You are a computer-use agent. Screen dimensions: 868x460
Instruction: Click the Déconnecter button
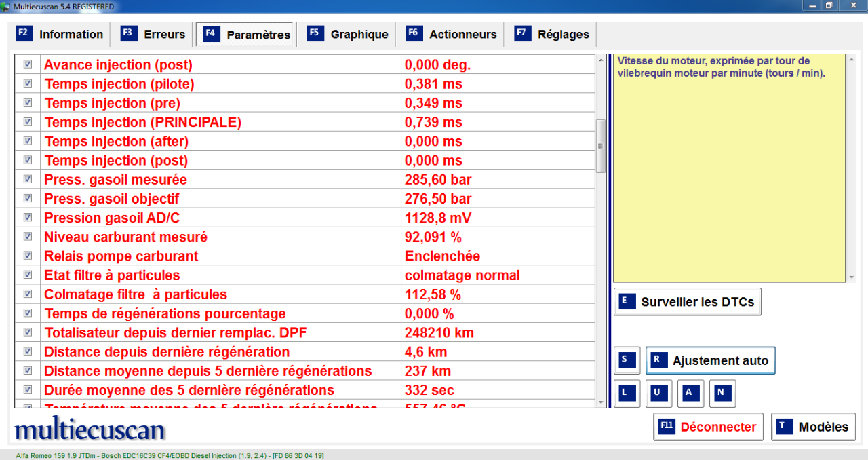708,427
